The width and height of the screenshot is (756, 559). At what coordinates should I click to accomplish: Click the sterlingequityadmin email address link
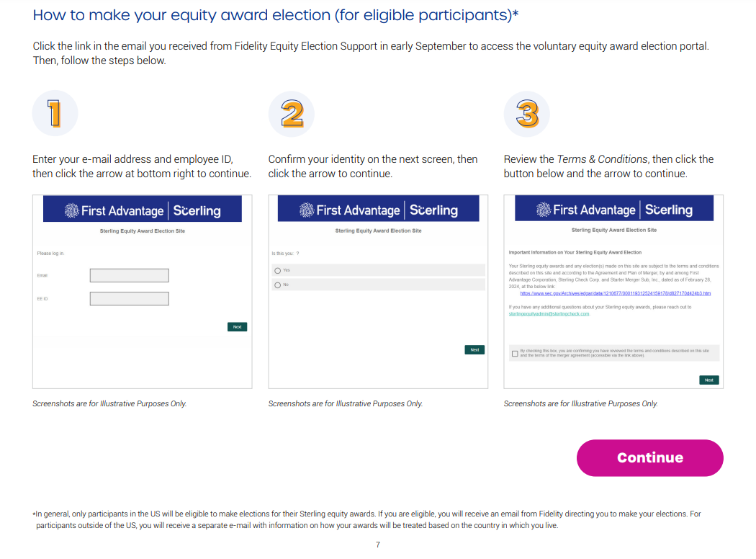pos(549,314)
